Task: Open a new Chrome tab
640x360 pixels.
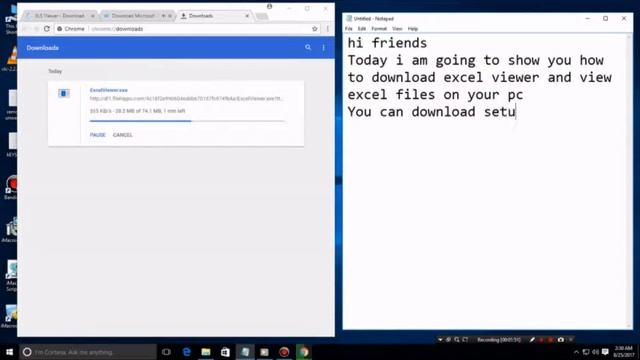Action: 262,16
